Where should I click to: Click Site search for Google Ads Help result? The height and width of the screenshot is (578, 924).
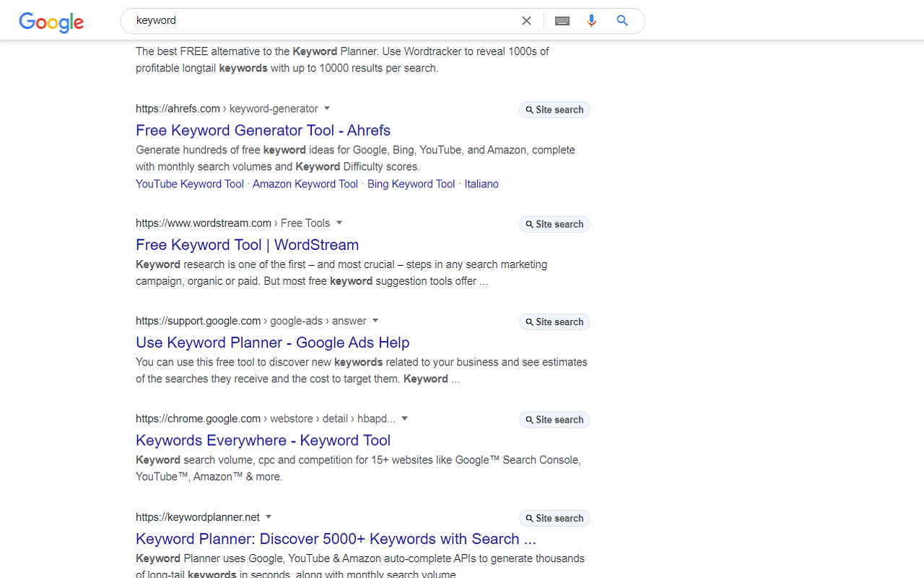[x=554, y=322]
